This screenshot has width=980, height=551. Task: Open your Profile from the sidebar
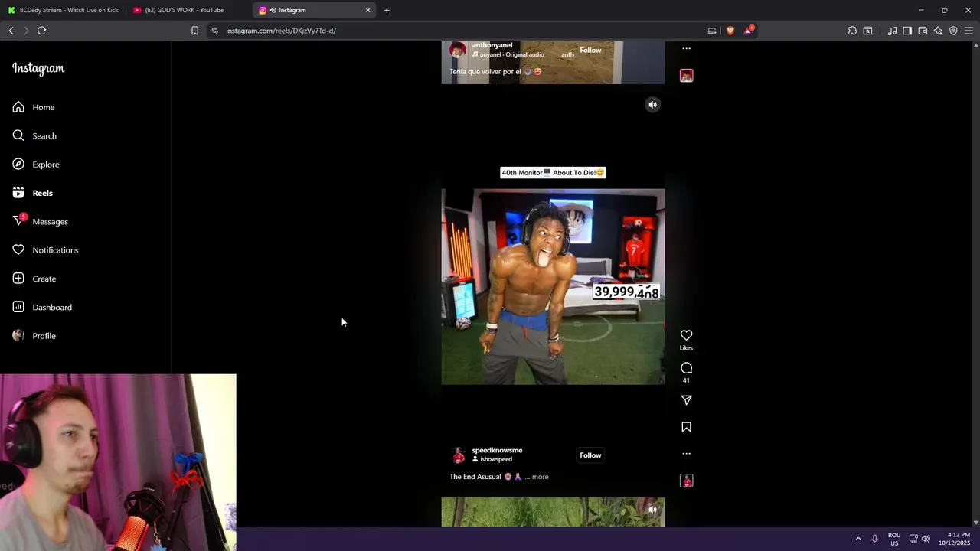pos(34,336)
